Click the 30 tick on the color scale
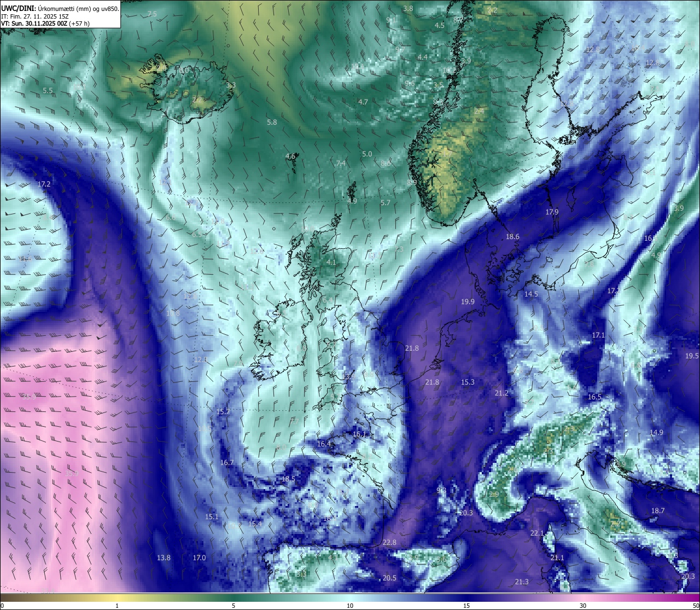 [x=583, y=606]
